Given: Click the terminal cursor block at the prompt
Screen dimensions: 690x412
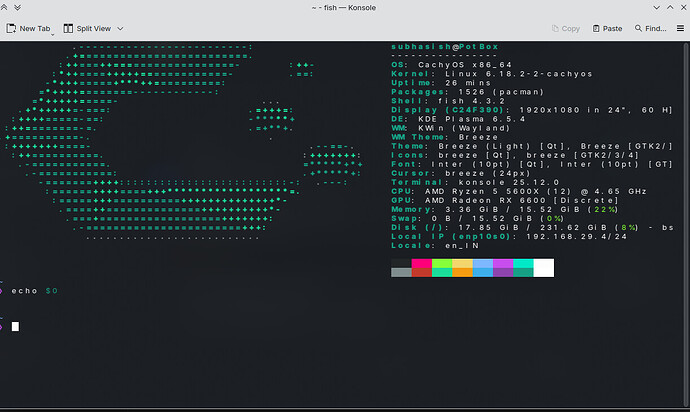Looking at the screenshot, I should tap(15, 327).
